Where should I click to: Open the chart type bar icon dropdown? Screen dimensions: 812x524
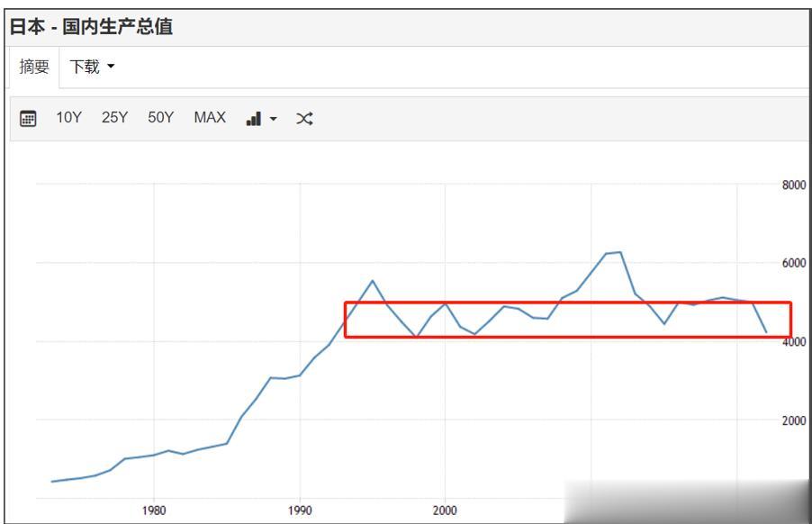[x=262, y=119]
